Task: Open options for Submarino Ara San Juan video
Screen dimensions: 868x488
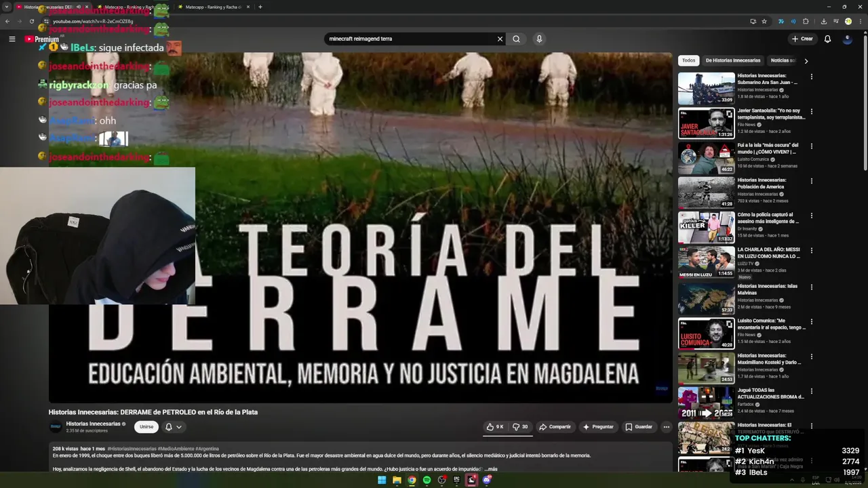Action: click(811, 77)
